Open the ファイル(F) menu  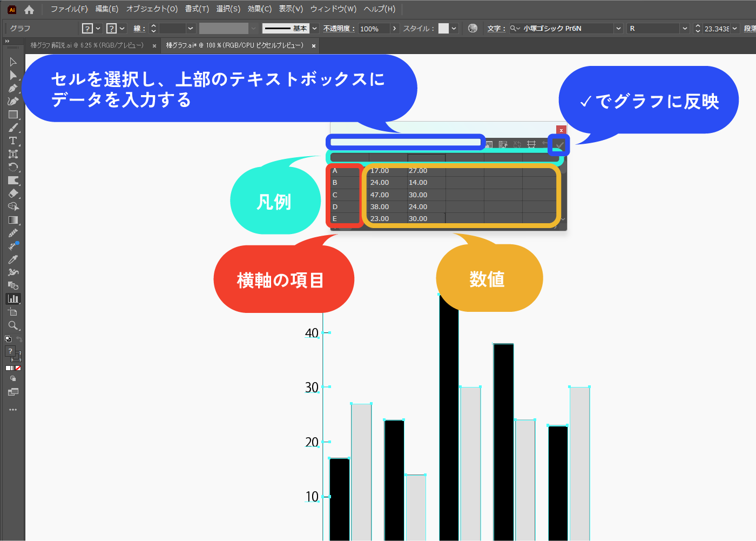point(69,9)
